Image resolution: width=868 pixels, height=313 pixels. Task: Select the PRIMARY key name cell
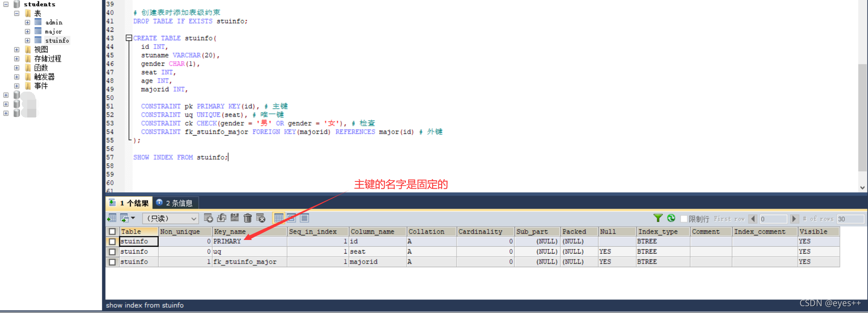tap(249, 241)
